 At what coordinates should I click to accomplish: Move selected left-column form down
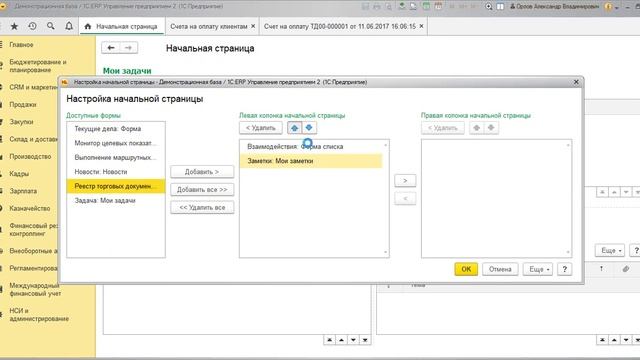click(309, 128)
